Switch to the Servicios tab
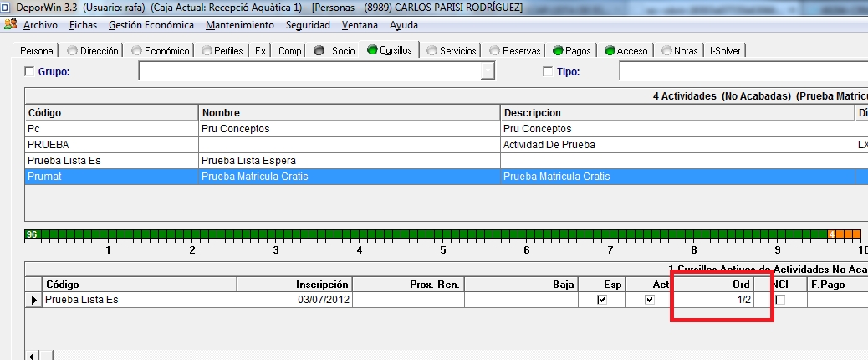Viewport: 868px width, 360px height. (452, 50)
